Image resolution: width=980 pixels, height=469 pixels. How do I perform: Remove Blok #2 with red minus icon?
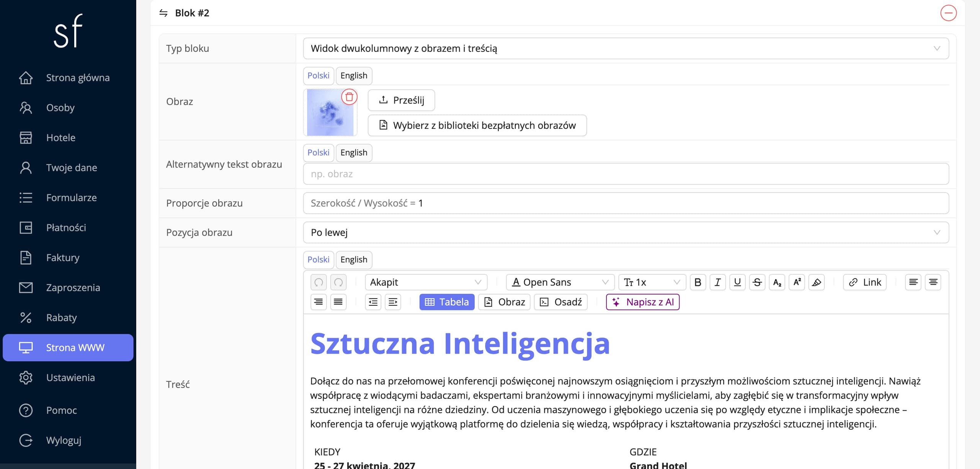point(949,13)
